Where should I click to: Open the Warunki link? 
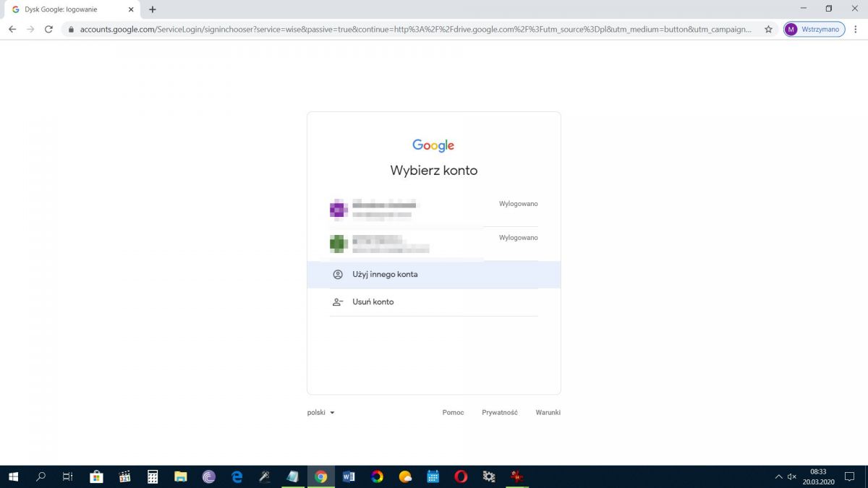(548, 413)
